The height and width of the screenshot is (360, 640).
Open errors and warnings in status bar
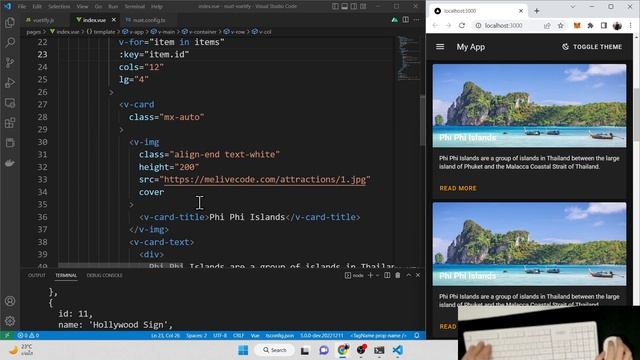click(28, 336)
